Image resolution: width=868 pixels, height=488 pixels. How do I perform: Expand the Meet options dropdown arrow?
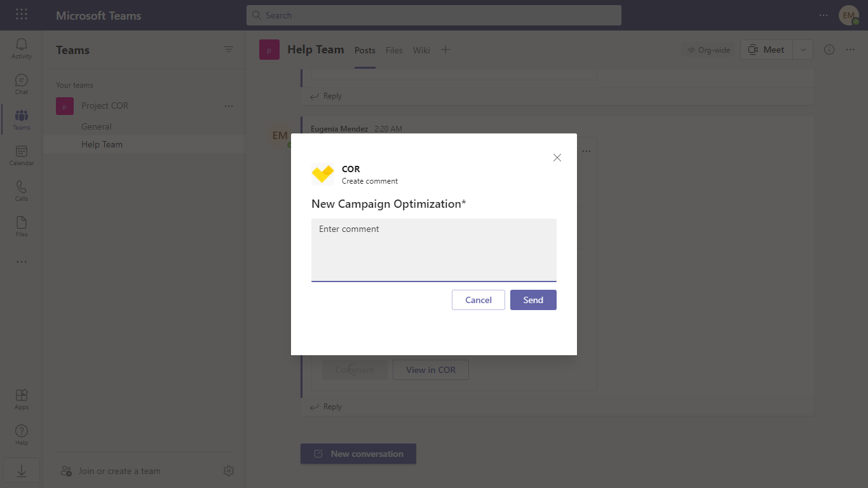click(x=803, y=50)
